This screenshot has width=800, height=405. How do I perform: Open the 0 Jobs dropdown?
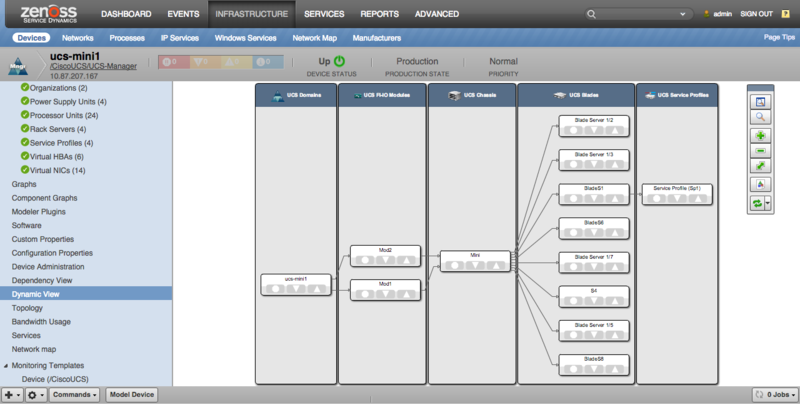(x=775, y=395)
